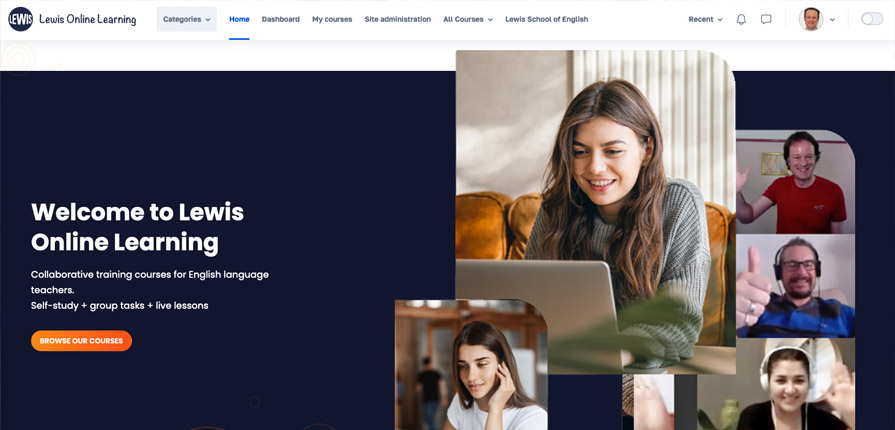
Task: Click the LEWIS circular logo icon
Action: pos(20,19)
